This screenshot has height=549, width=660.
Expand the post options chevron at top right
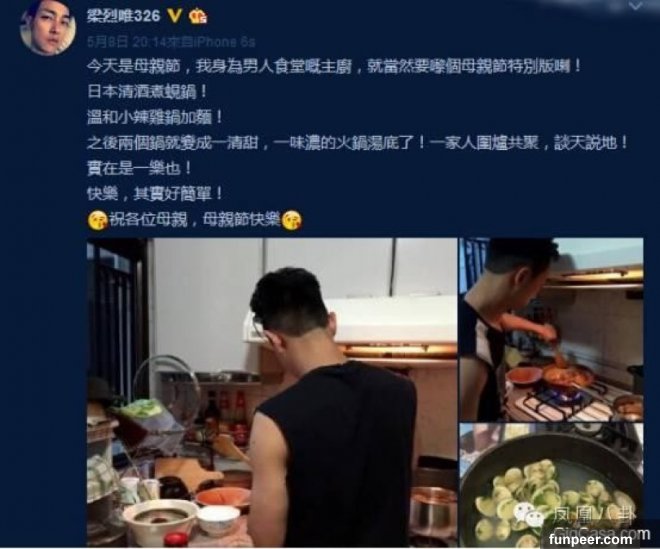636,6
